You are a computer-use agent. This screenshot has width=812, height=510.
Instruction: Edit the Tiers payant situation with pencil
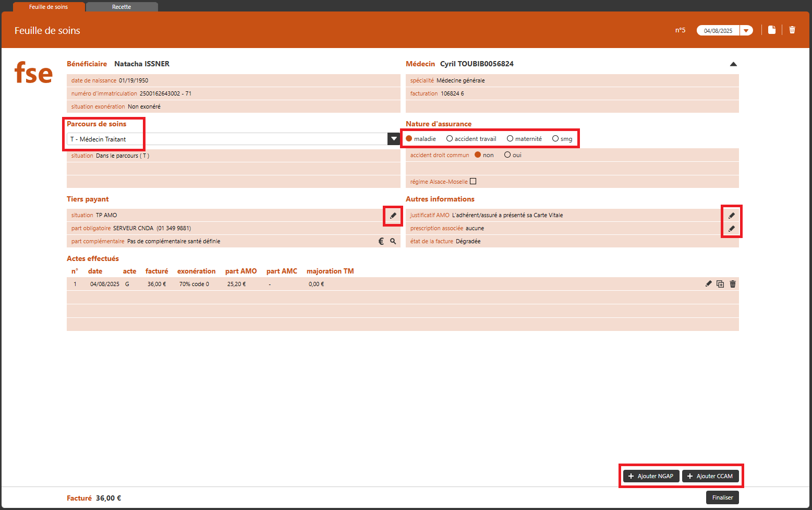click(393, 216)
